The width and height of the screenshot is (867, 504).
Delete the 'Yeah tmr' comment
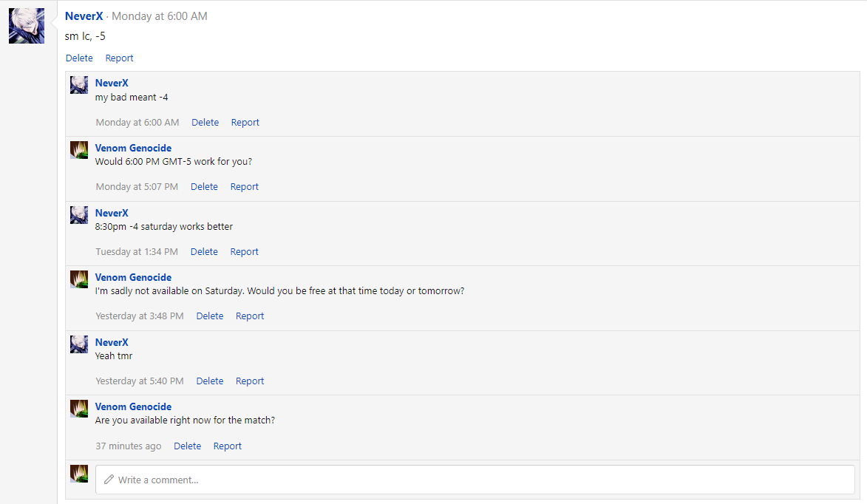click(210, 381)
